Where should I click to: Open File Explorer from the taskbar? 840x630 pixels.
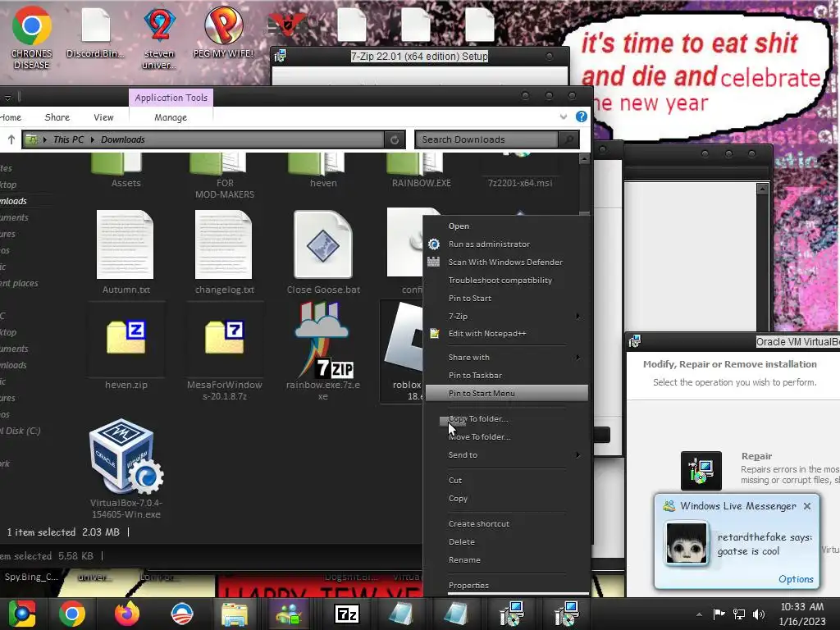click(x=235, y=614)
